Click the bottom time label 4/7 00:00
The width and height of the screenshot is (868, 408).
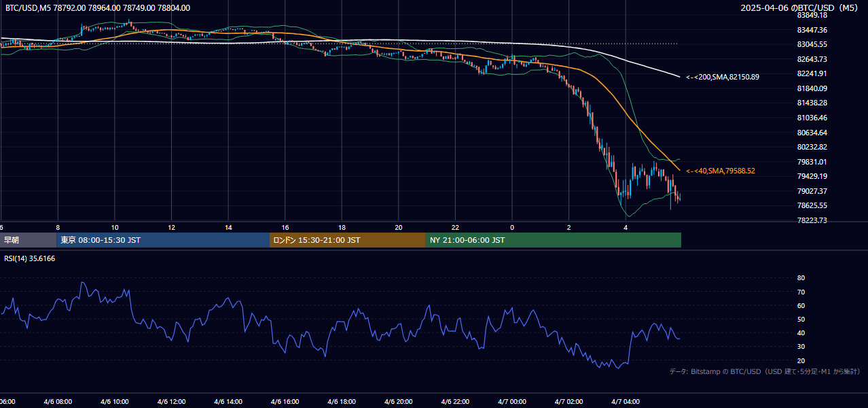(x=512, y=402)
